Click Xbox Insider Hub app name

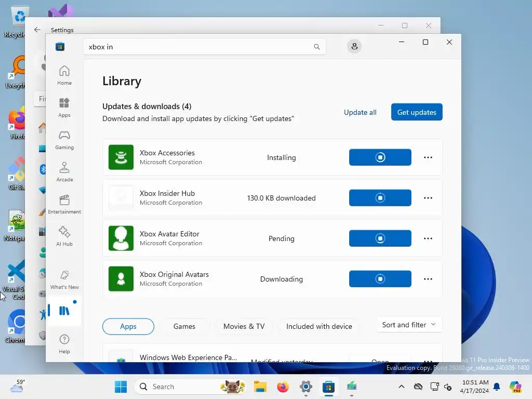coord(167,193)
